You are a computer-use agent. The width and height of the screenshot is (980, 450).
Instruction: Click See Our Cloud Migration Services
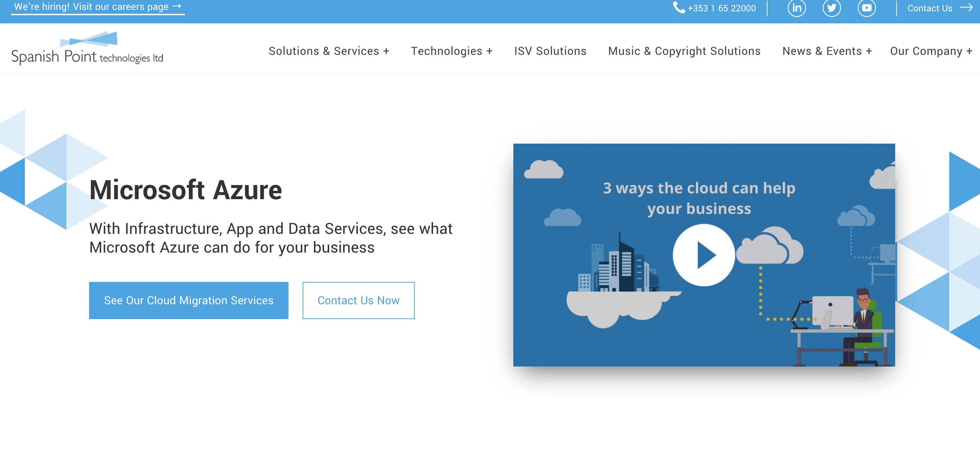click(189, 300)
